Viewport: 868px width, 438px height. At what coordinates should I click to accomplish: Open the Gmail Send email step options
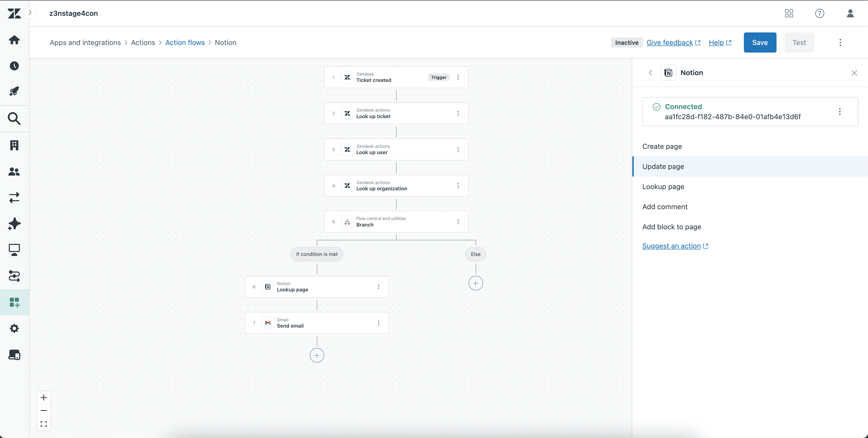tap(378, 323)
